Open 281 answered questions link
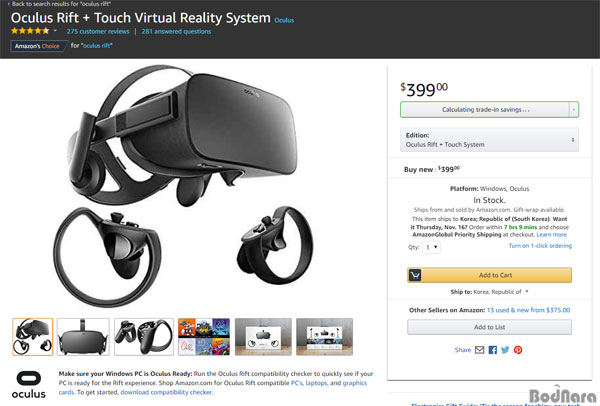This screenshot has width=600, height=406. click(176, 31)
